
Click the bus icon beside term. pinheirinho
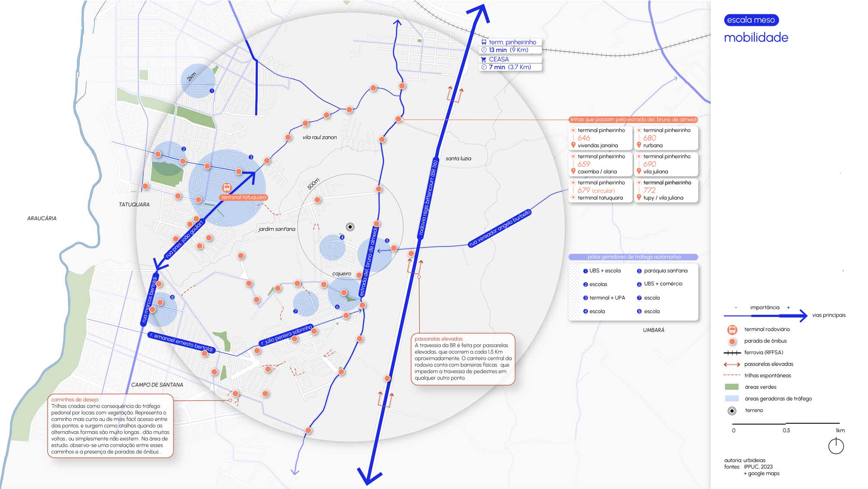(x=484, y=42)
